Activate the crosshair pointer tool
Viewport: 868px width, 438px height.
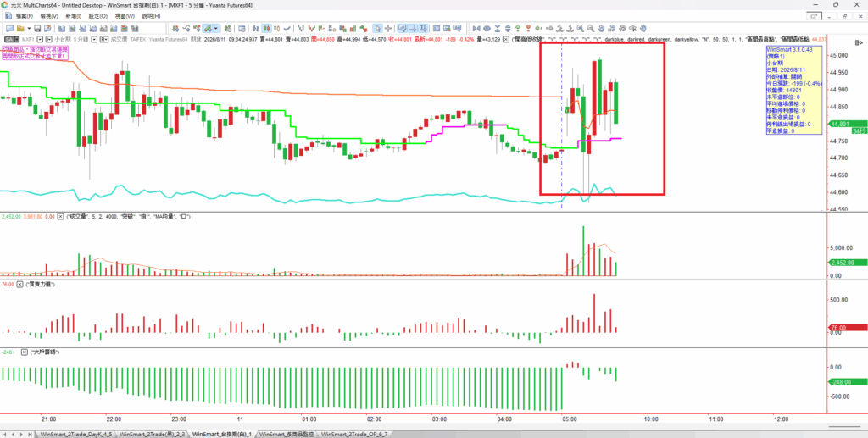click(x=388, y=28)
